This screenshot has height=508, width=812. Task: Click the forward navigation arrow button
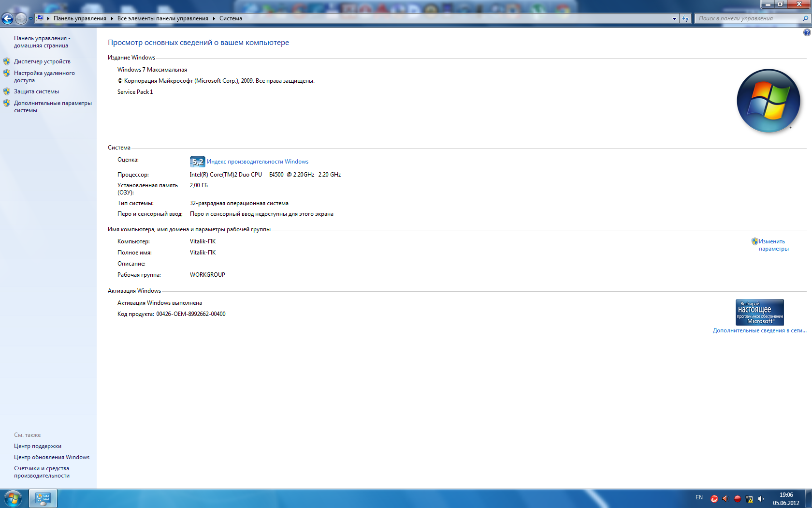(21, 18)
